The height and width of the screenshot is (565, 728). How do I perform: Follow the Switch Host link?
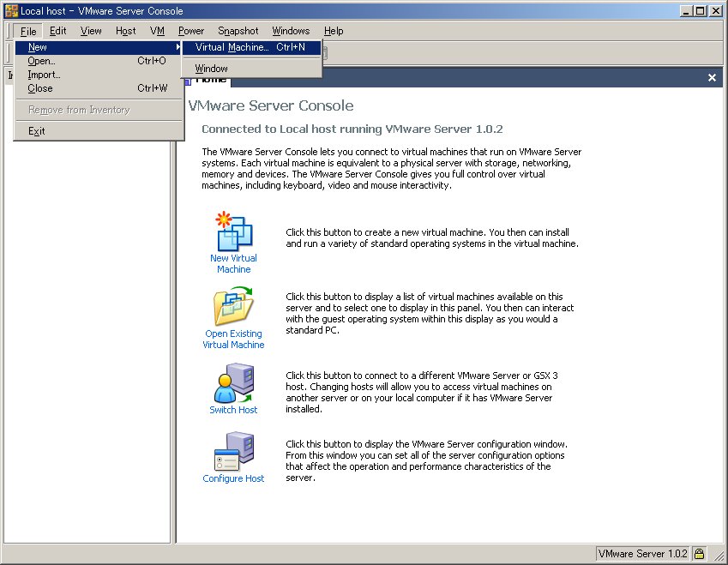(x=233, y=410)
